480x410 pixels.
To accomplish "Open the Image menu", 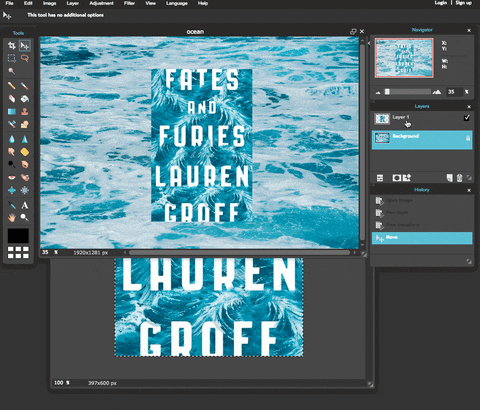I will point(49,3).
